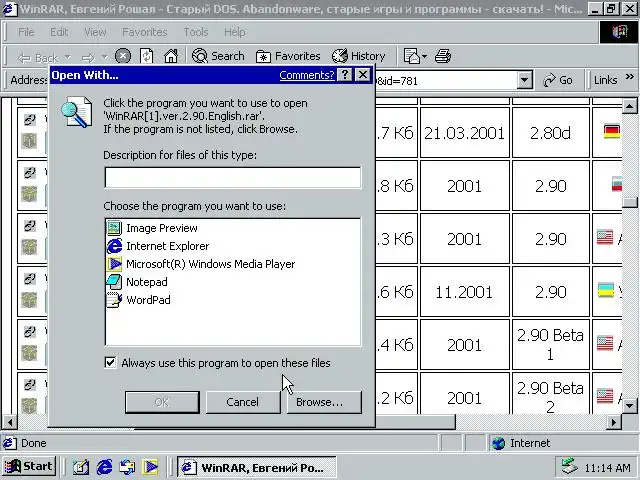Click the Windows logo throbber icon
Image resolution: width=640 pixels, height=480 pixels.
coord(619,32)
